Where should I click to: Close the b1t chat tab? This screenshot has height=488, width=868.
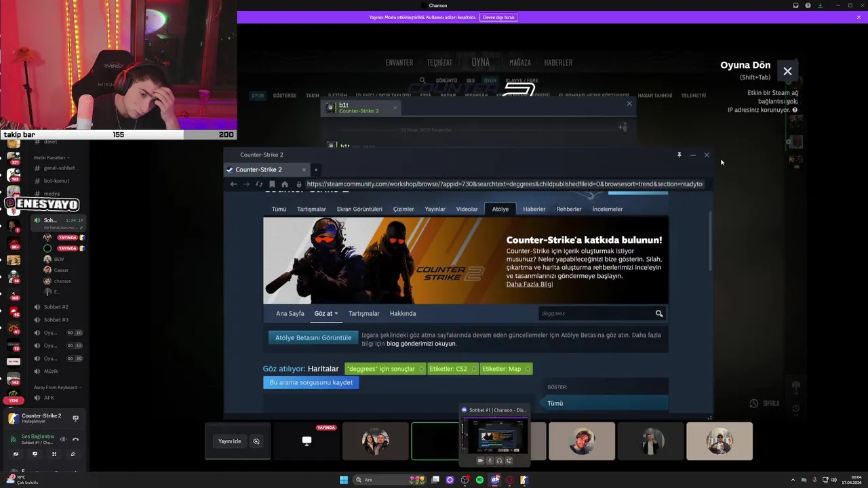(x=395, y=108)
